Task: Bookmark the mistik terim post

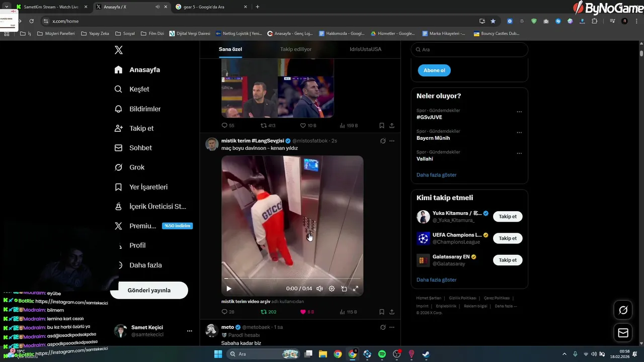Action: tap(382, 312)
